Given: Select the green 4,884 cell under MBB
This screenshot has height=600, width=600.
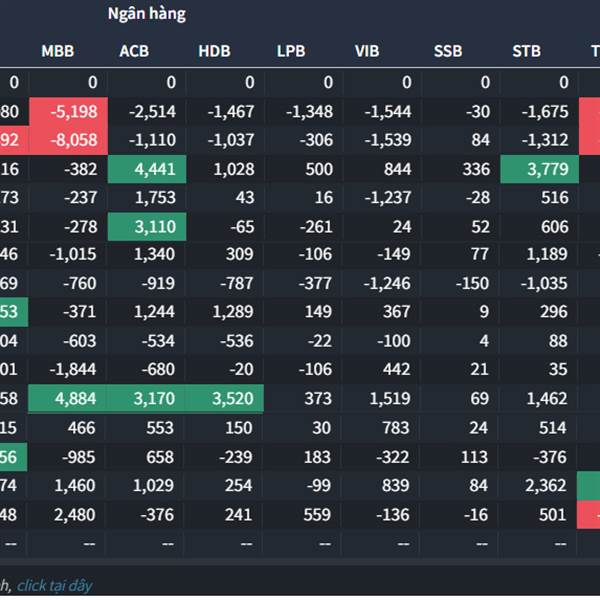Looking at the screenshot, I should [x=68, y=399].
